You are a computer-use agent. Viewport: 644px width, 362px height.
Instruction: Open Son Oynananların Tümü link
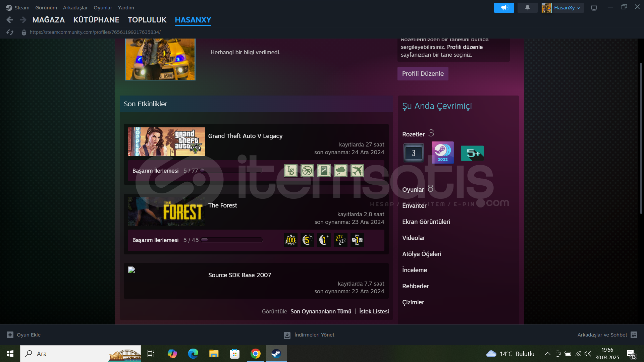tap(321, 311)
